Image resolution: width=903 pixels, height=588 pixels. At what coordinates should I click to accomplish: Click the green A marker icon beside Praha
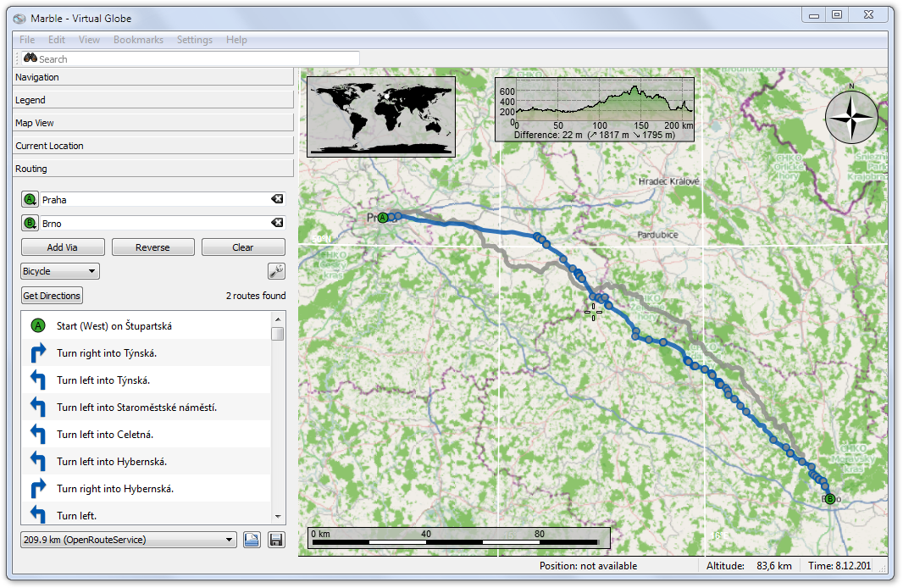pyautogui.click(x=30, y=199)
